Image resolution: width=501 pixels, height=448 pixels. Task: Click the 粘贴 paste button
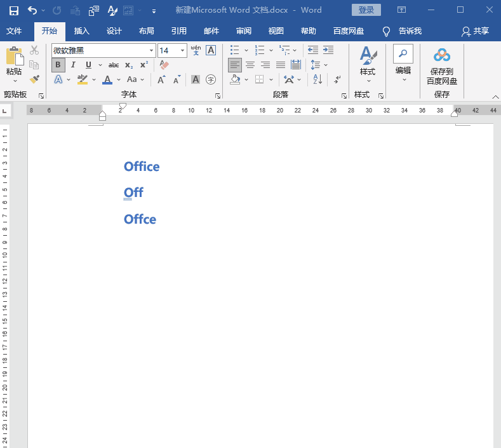coord(14,64)
